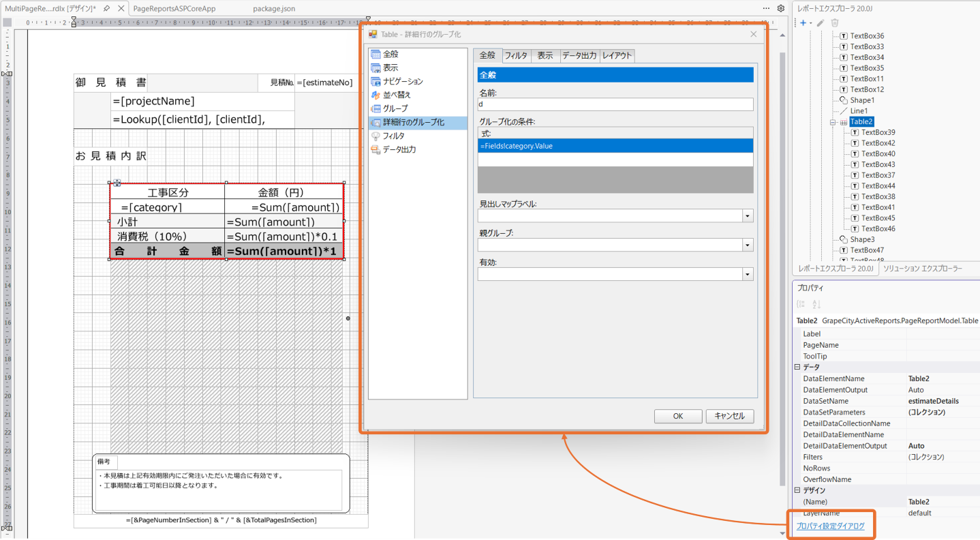Collapse the Table2 tree node
This screenshot has width=980, height=540.
[x=832, y=122]
